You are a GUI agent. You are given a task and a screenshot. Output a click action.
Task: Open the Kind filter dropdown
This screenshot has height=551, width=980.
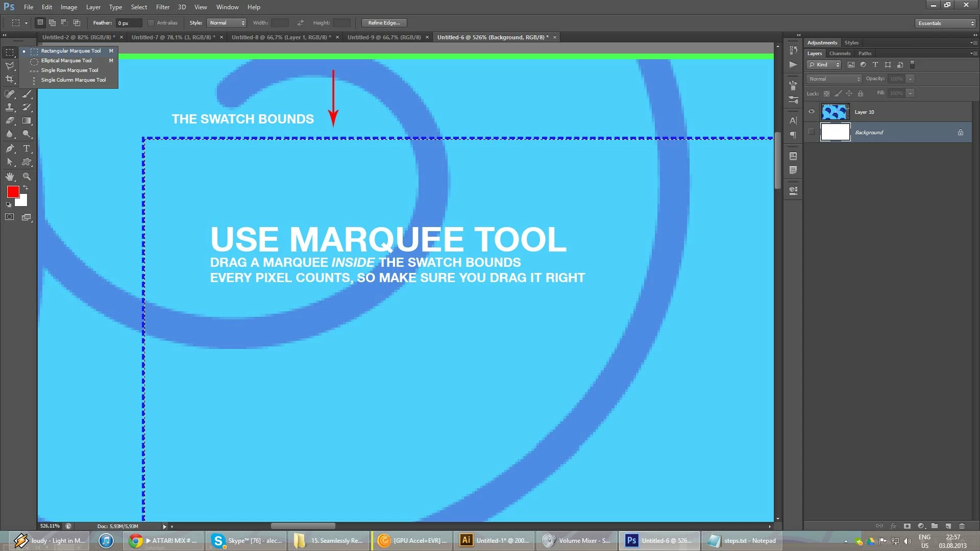click(x=824, y=65)
